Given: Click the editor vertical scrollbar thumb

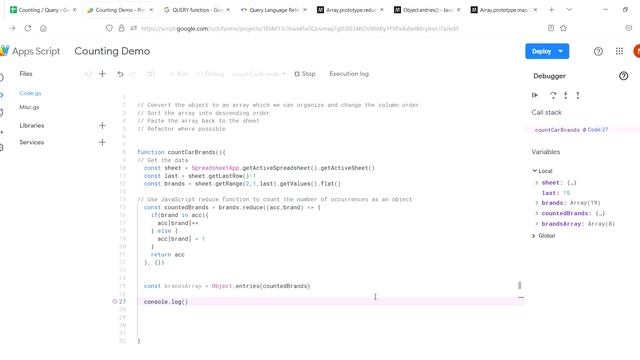Looking at the screenshot, I should click(520, 285).
